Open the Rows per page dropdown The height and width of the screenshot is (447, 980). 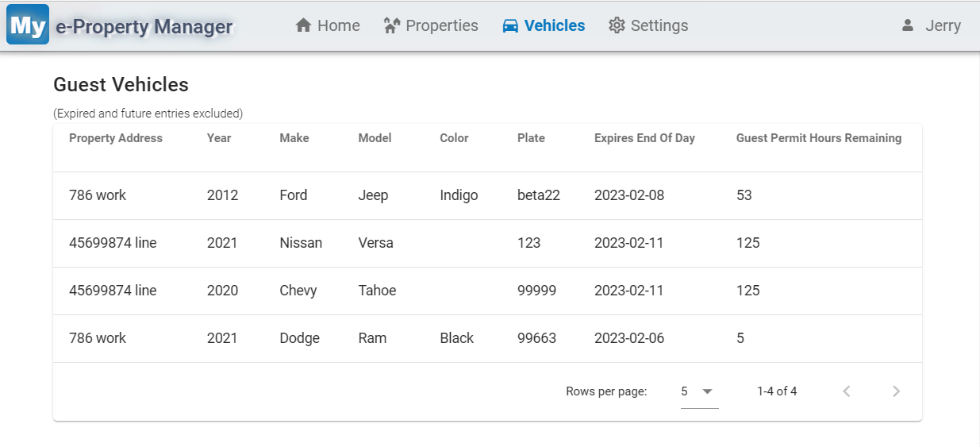click(699, 391)
